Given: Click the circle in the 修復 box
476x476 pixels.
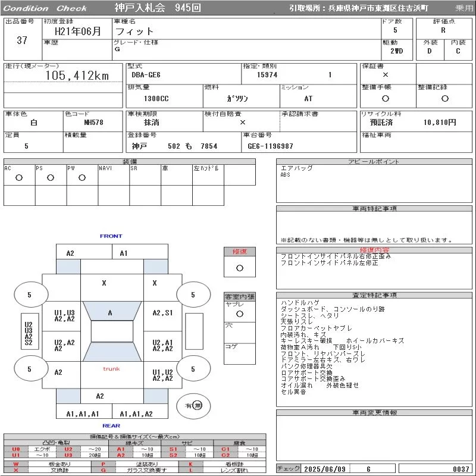Looking at the screenshot, I should [240, 268].
